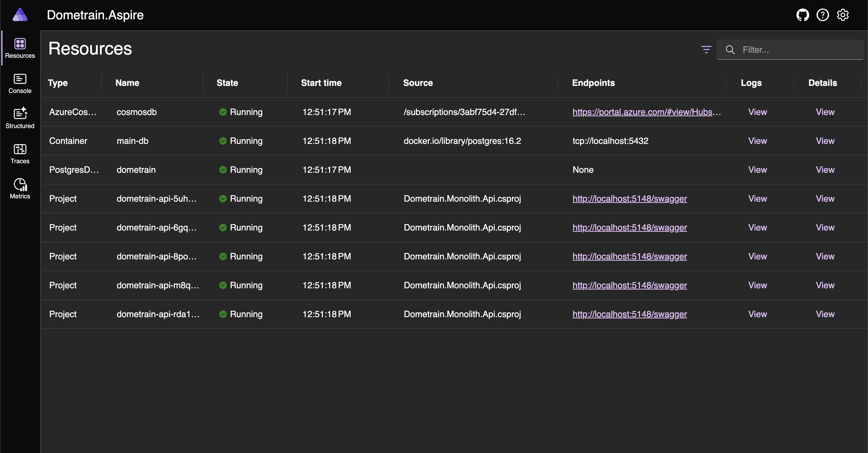View logs for main-db container

[757, 141]
